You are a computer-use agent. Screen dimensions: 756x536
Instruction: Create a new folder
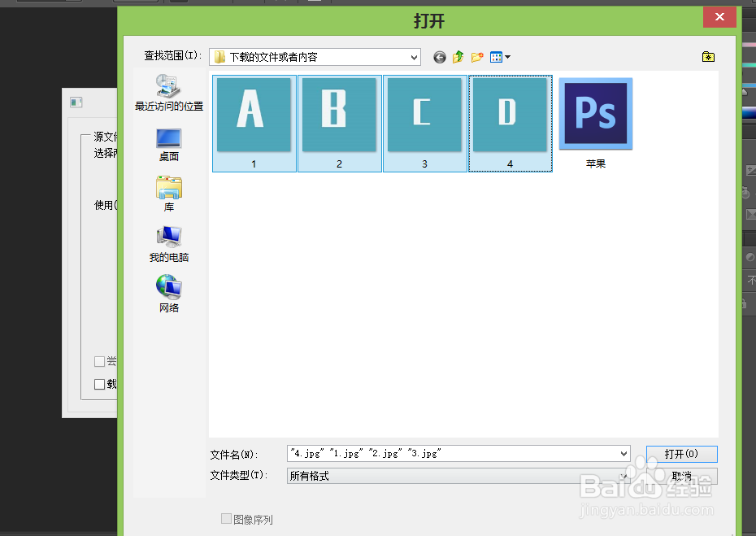click(477, 57)
